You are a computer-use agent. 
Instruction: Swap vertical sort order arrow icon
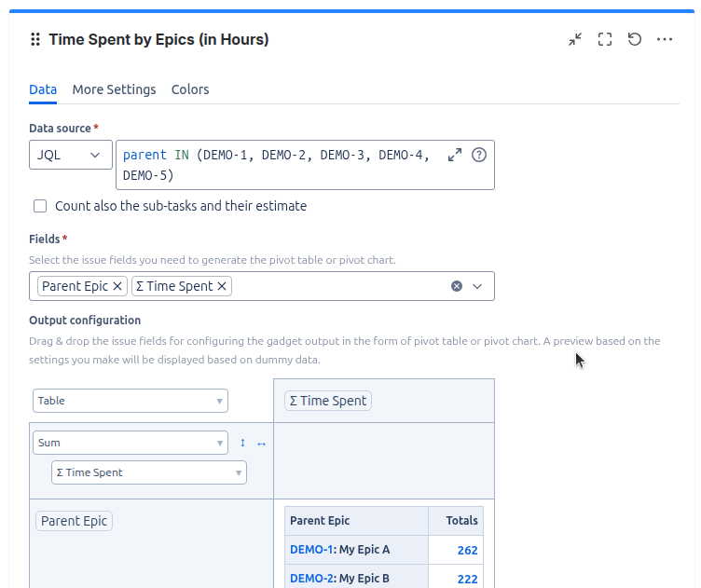click(242, 443)
